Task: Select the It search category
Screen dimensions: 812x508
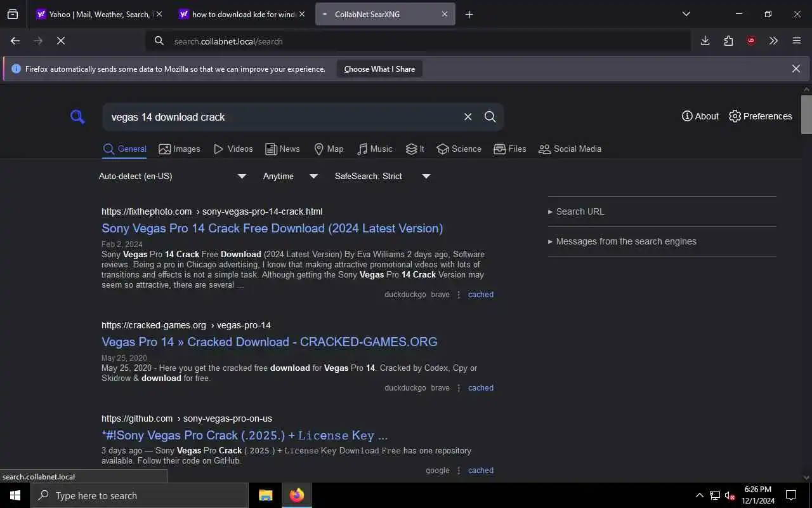Action: (415, 149)
